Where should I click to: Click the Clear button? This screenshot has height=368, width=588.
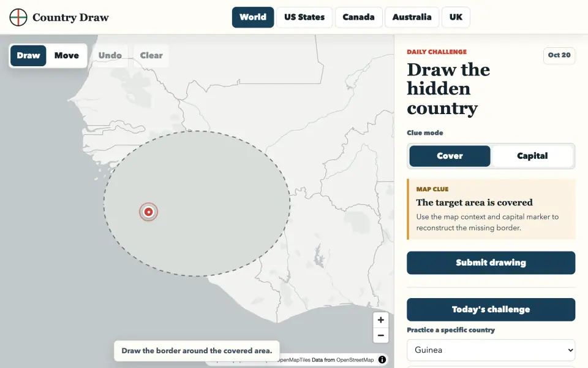point(151,56)
